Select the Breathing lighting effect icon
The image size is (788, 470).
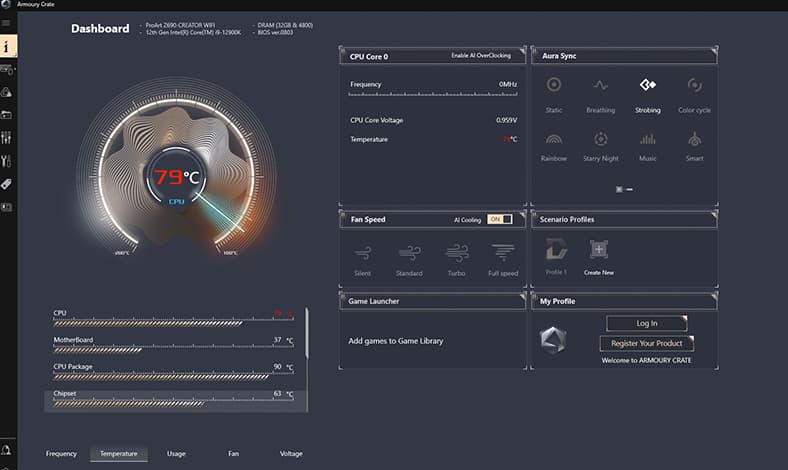pyautogui.click(x=601, y=85)
